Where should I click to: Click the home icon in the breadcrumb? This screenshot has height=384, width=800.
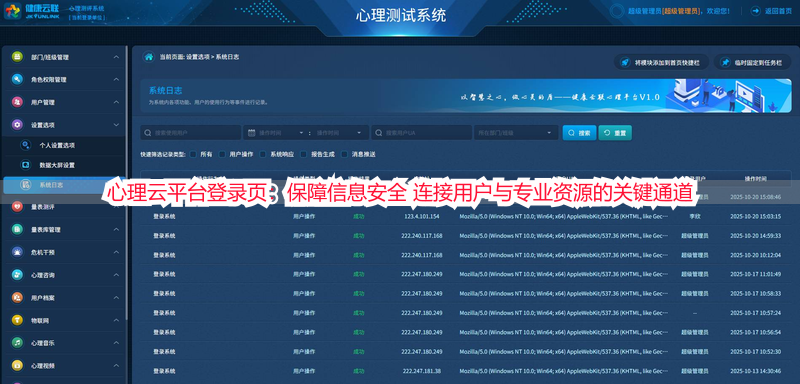click(148, 57)
